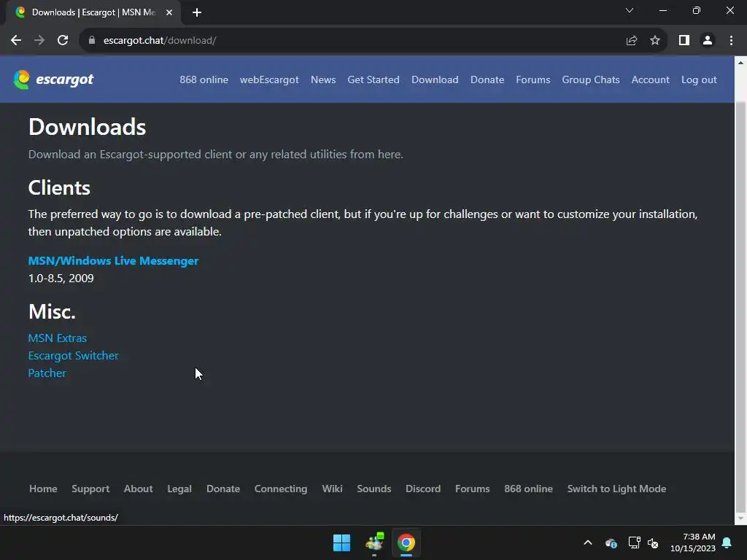The image size is (747, 560).
Task: Open the clock and date 7:38 AM
Action: tap(693, 542)
